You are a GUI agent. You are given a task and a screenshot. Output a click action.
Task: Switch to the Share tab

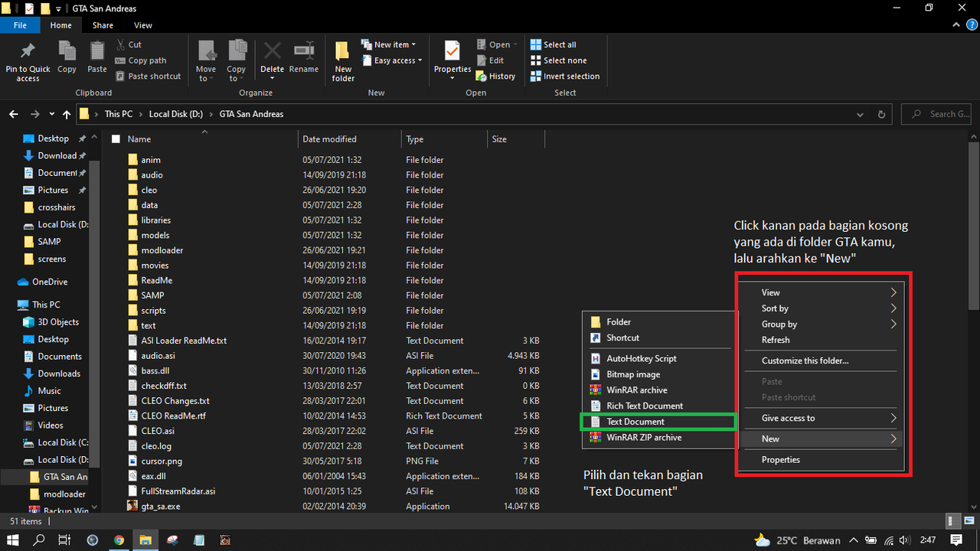tap(103, 25)
